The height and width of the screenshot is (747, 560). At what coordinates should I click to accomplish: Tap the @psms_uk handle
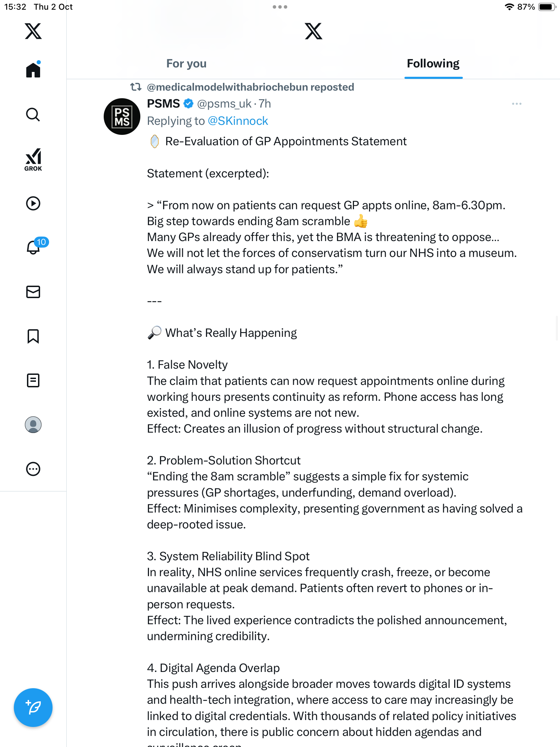[224, 104]
